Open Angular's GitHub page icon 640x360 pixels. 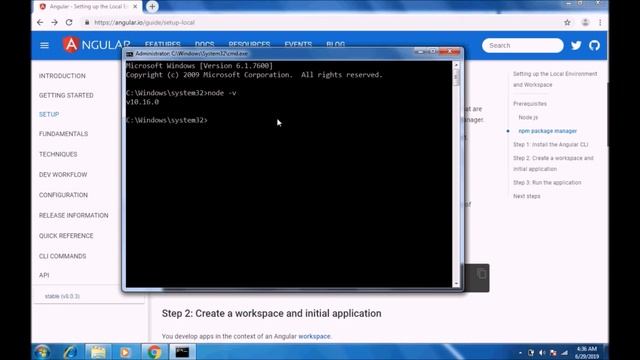(x=594, y=45)
